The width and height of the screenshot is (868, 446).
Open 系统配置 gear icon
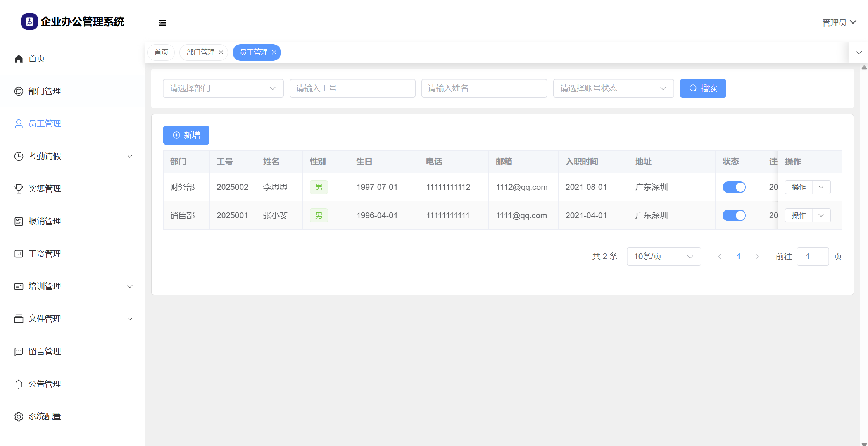(19, 417)
